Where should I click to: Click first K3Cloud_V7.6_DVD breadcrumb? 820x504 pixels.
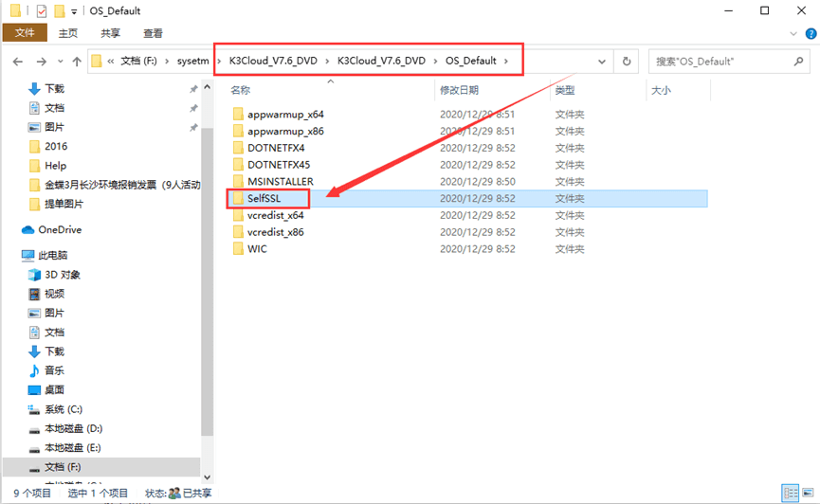tap(273, 61)
